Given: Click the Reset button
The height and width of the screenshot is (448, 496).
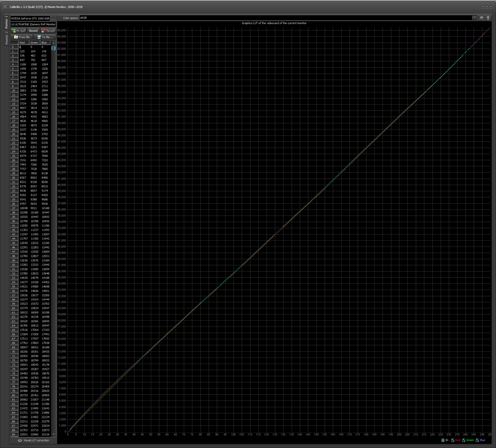Looking at the screenshot, I should tap(33, 31).
